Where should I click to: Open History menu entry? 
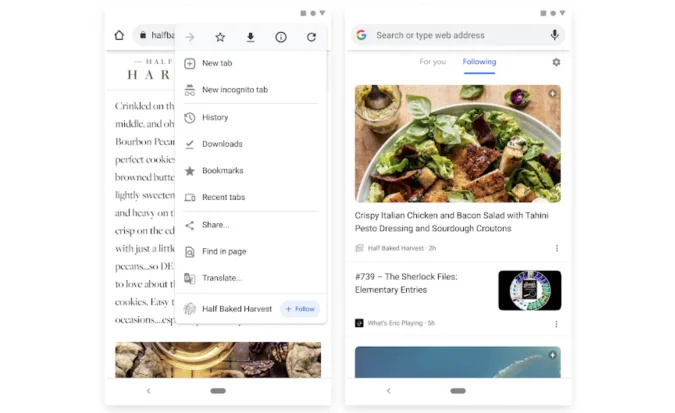(215, 117)
